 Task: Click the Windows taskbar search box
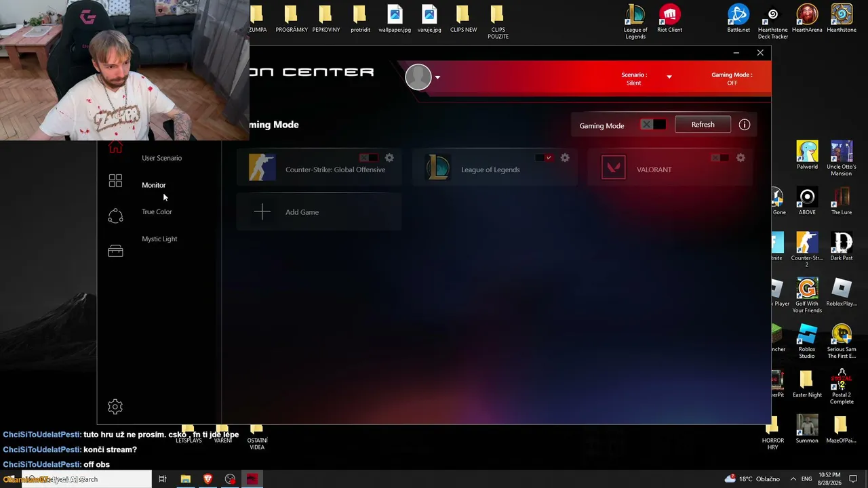[x=87, y=479]
